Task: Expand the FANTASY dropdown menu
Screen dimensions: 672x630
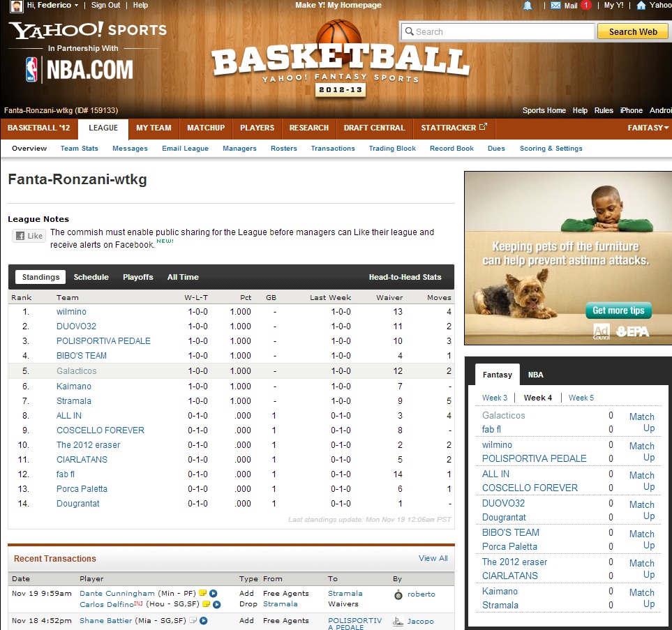Action: tap(648, 128)
